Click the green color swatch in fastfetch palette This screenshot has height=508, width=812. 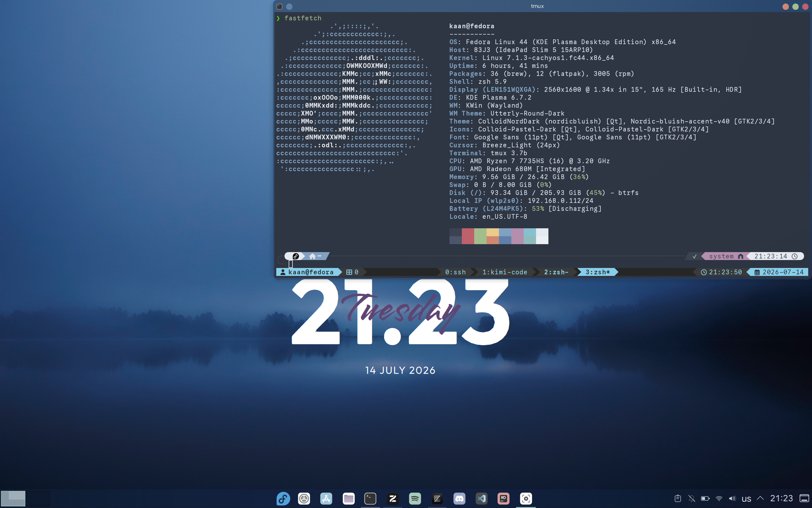(480, 236)
